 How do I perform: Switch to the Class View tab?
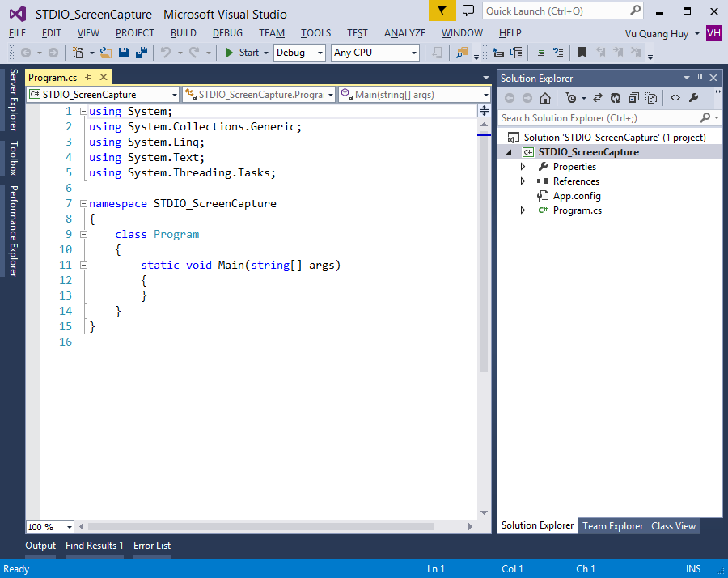(673, 526)
